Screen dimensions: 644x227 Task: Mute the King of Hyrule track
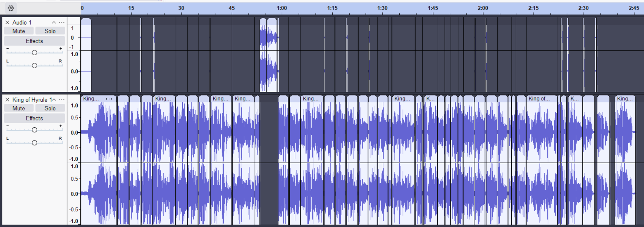click(19, 108)
